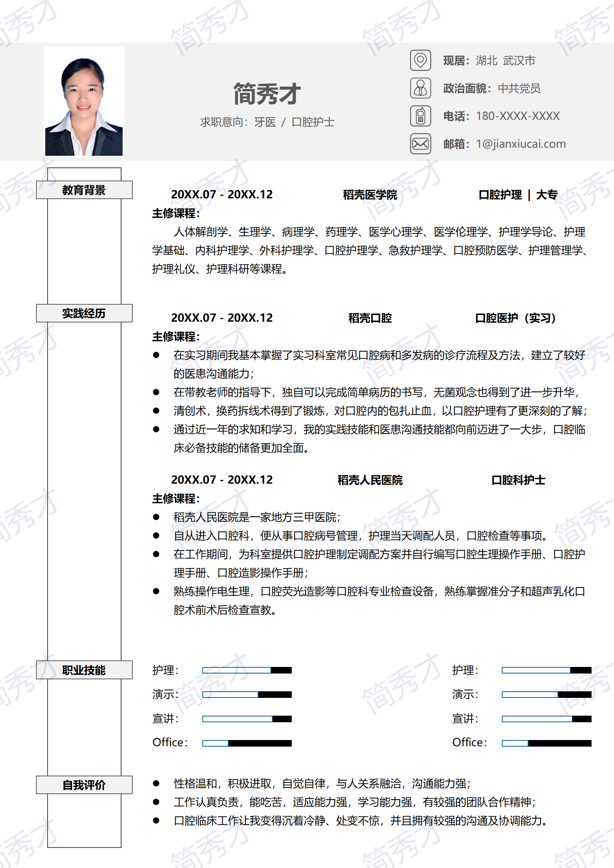Viewport: 614px width, 868px height.
Task: Click the location pin icon
Action: pos(421,60)
